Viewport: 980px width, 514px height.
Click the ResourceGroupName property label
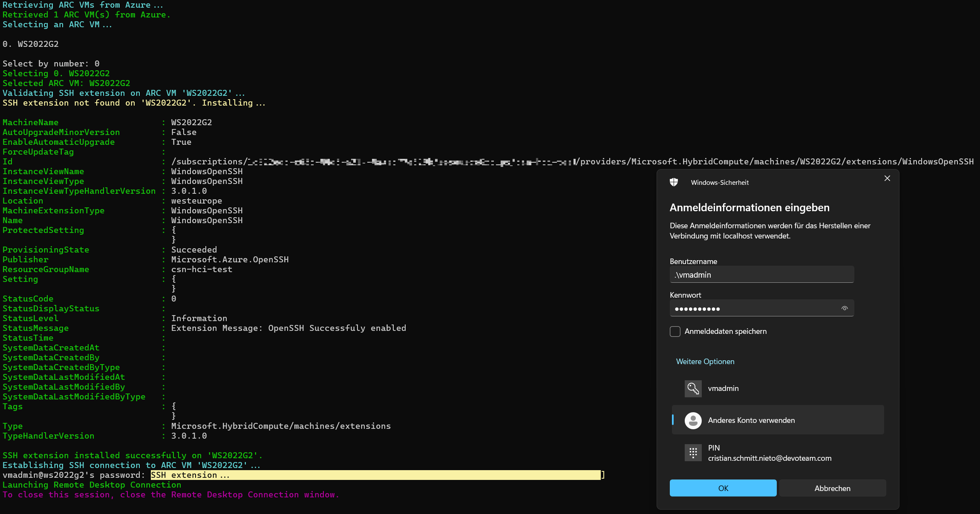pos(46,269)
